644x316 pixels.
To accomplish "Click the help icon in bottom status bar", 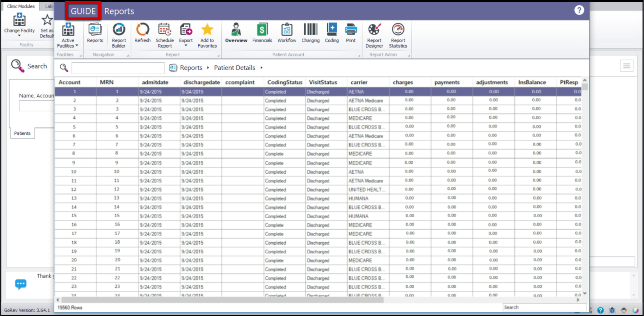I will click(600, 310).
